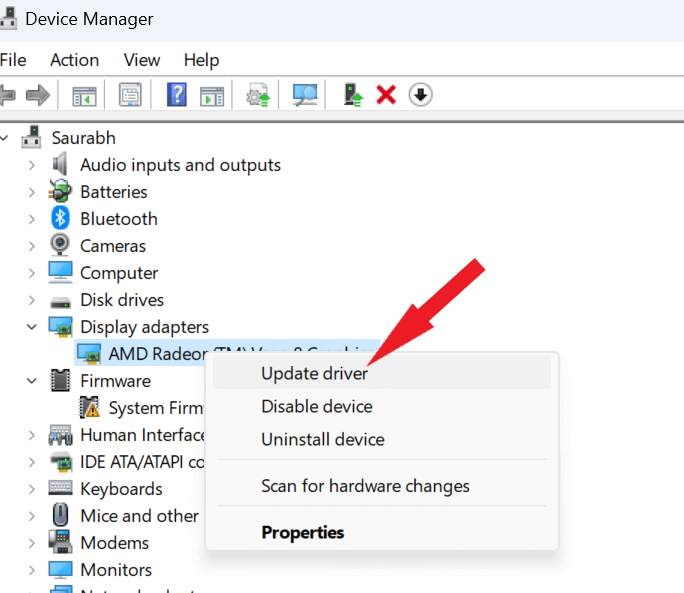Select the Batteries category label
The width and height of the screenshot is (684, 593).
pos(114,192)
